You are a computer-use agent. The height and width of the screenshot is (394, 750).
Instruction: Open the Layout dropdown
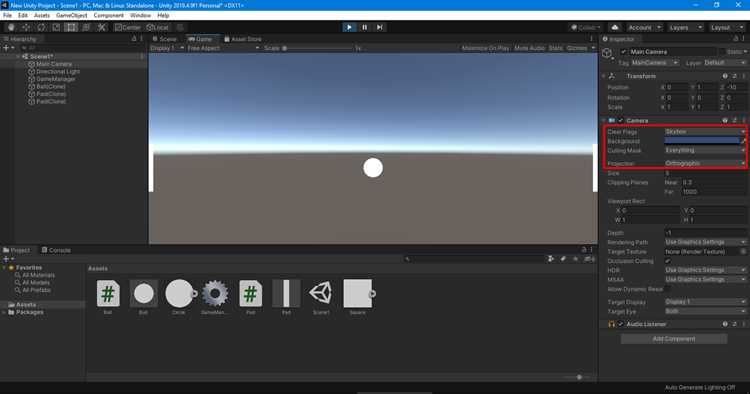click(x=727, y=27)
